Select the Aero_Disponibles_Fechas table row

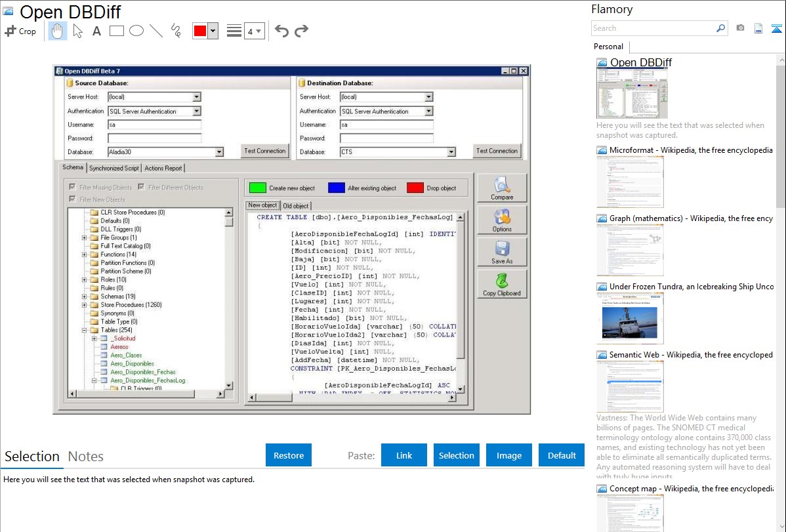pyautogui.click(x=143, y=372)
